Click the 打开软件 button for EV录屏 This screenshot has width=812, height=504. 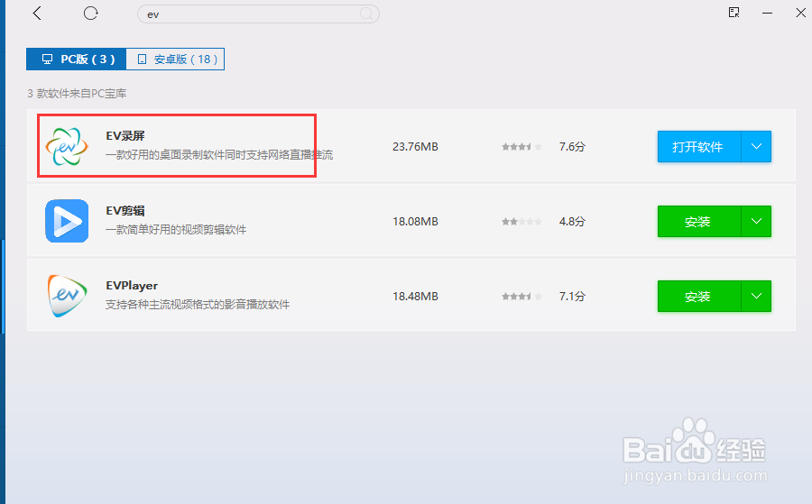click(x=699, y=146)
